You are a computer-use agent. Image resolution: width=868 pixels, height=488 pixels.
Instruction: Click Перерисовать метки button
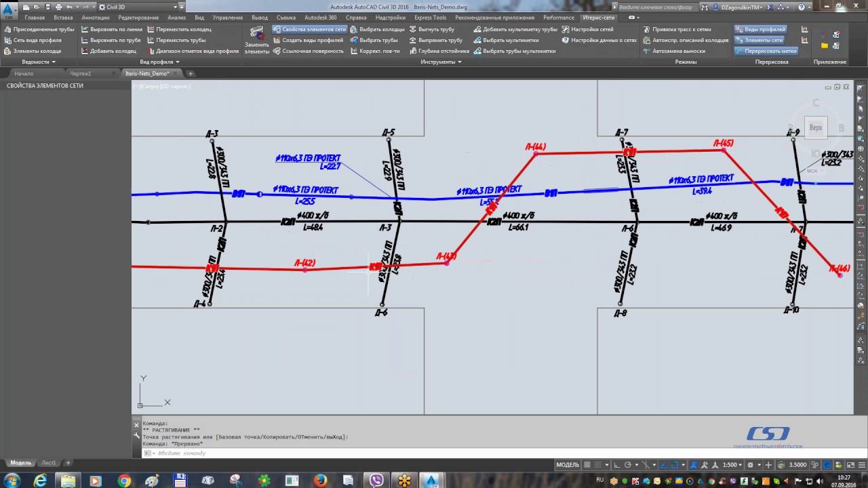pyautogui.click(x=766, y=51)
